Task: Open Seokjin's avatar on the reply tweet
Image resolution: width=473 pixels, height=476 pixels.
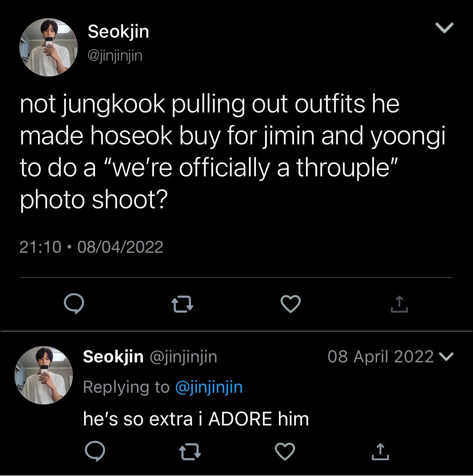Action: pyautogui.click(x=44, y=375)
